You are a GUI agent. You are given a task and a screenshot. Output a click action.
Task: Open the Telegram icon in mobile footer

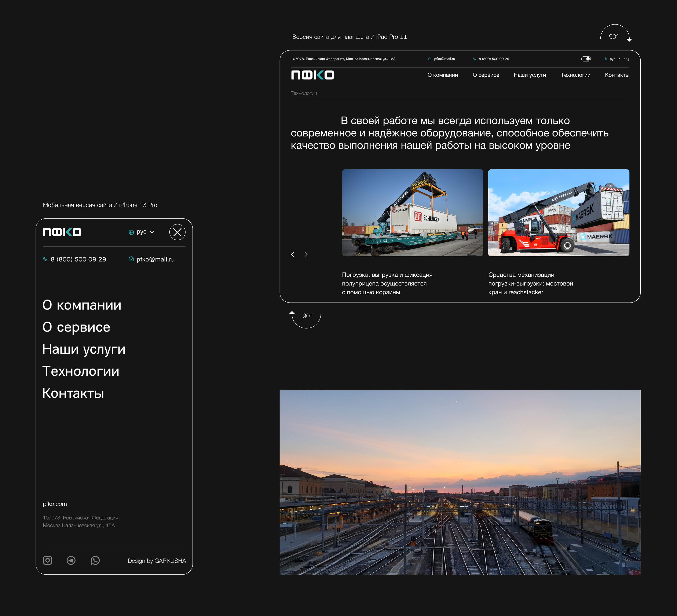click(71, 560)
